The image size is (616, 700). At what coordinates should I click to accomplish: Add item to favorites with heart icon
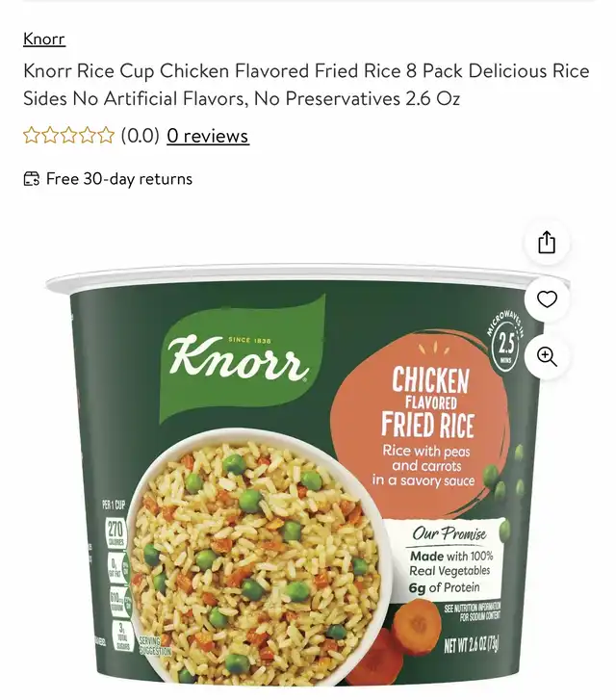[547, 299]
